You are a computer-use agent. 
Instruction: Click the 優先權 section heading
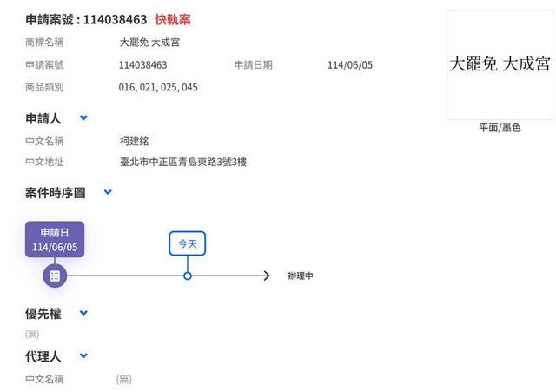43,314
